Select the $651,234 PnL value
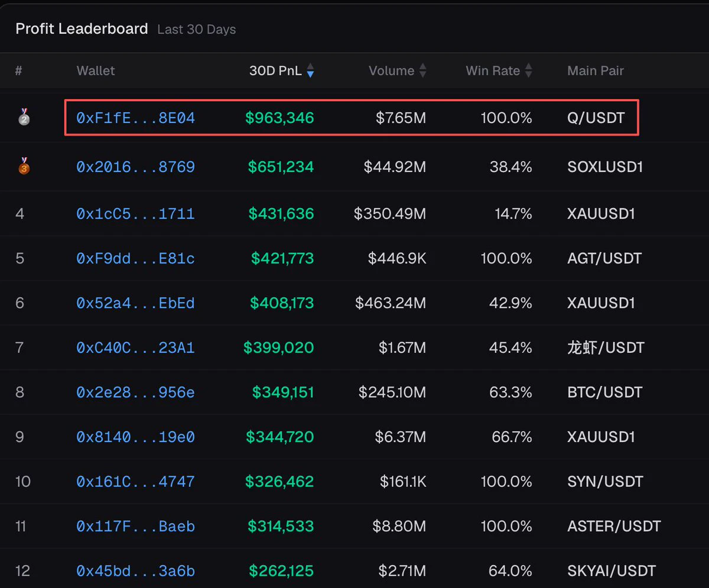Image resolution: width=709 pixels, height=588 pixels. [281, 167]
